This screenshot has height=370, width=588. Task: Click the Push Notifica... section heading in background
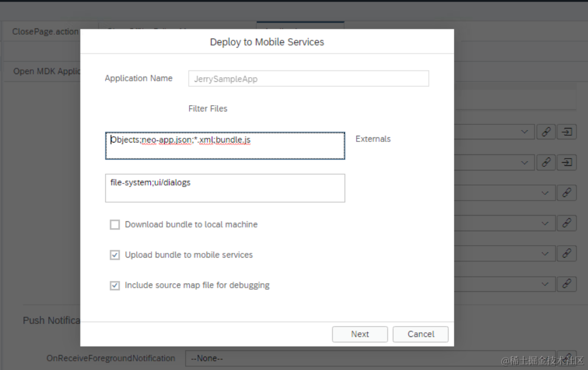point(51,320)
